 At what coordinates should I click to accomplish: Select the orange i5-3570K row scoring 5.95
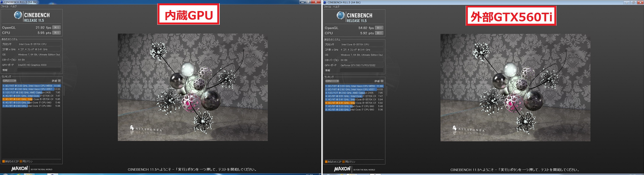click(x=32, y=99)
